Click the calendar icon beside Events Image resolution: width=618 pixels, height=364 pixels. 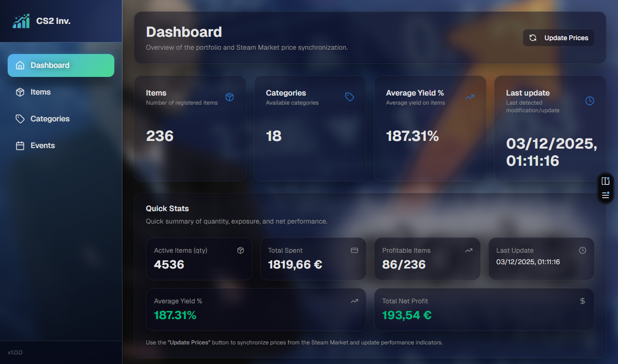[20, 145]
